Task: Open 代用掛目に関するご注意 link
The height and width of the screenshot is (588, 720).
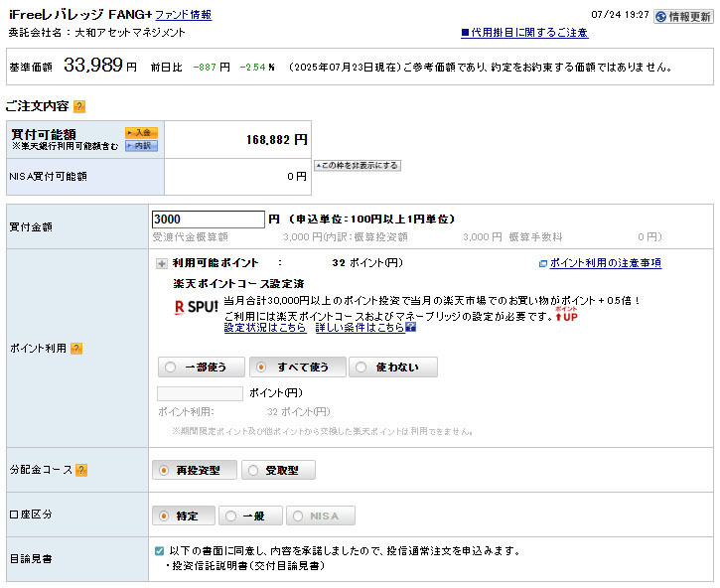Action: 523,33
